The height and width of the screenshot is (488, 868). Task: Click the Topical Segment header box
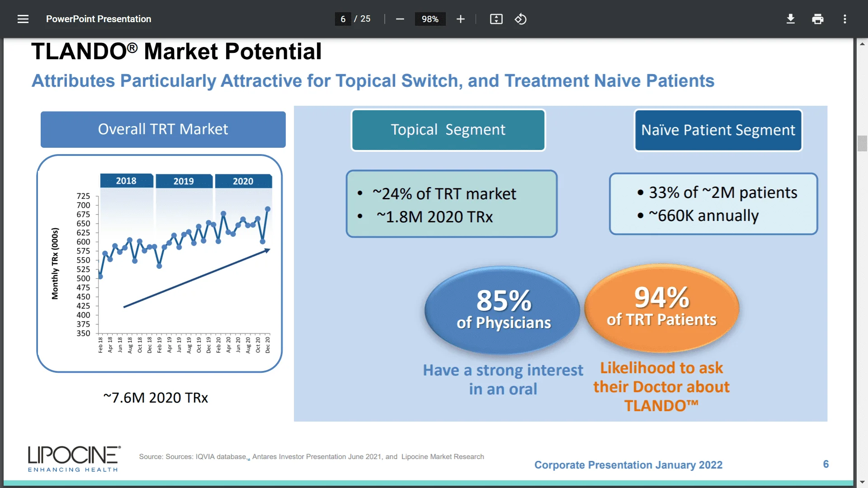point(448,129)
